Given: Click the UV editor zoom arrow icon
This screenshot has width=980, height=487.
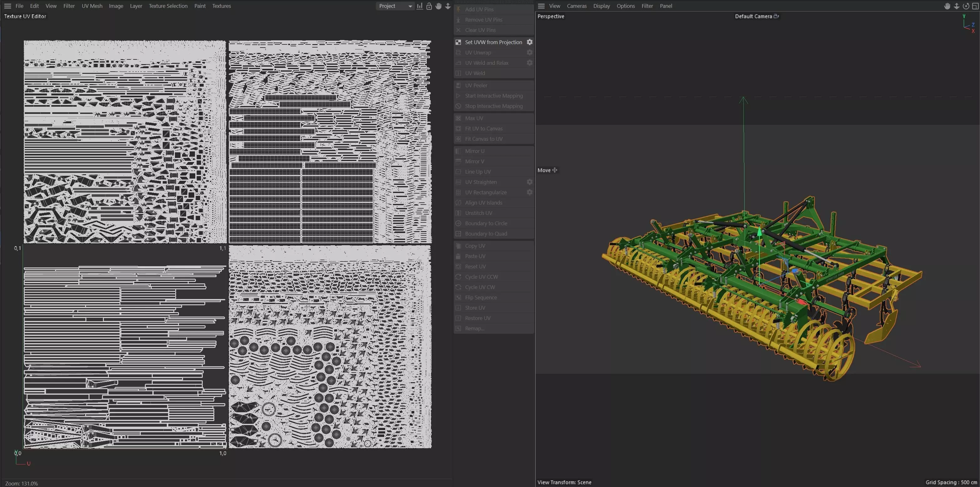Looking at the screenshot, I should [448, 6].
